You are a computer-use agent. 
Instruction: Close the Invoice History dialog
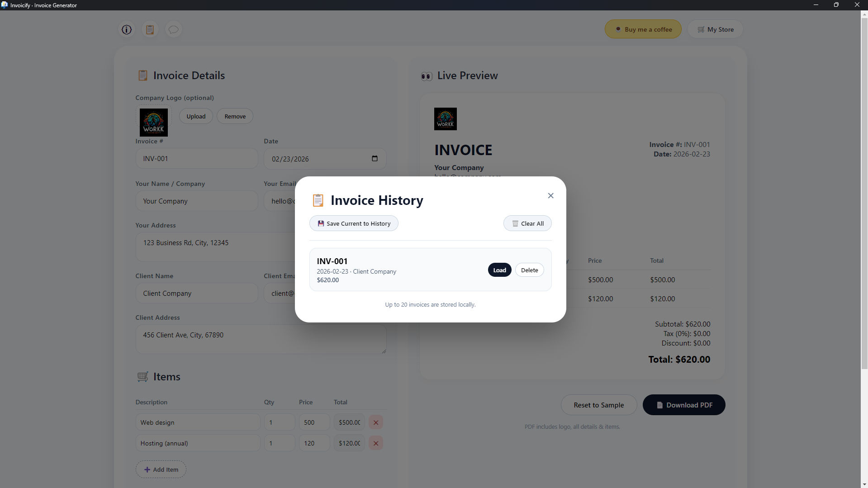[x=550, y=195]
